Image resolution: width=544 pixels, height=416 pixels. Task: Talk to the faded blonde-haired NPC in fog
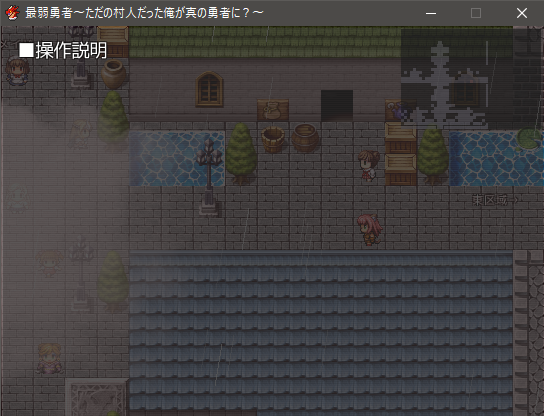[80, 135]
